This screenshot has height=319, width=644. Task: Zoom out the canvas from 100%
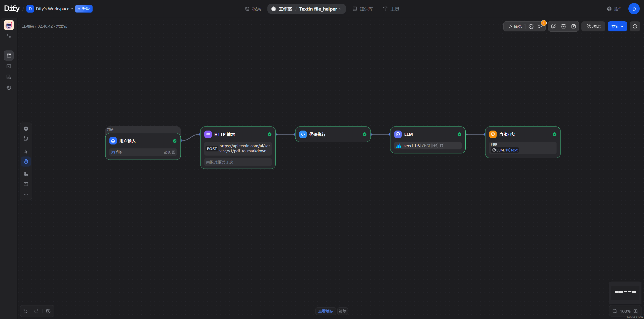(x=615, y=311)
